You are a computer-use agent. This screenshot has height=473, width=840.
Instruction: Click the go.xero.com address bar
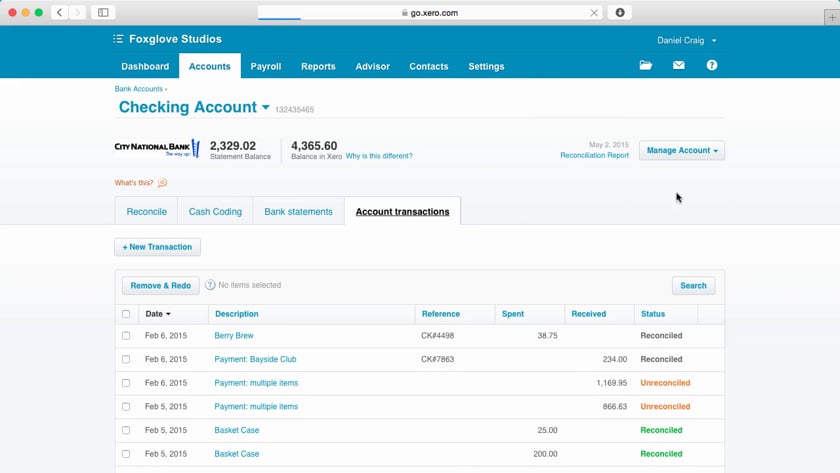click(x=429, y=12)
